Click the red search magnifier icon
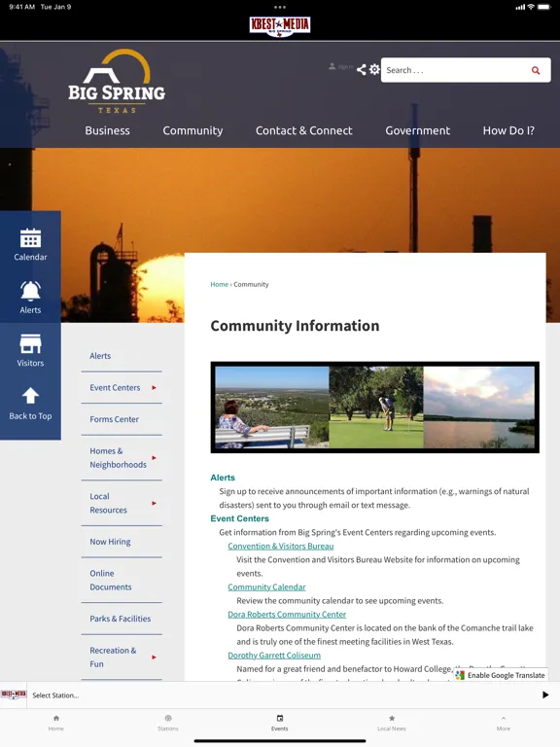This screenshot has width=560, height=747. pos(536,70)
